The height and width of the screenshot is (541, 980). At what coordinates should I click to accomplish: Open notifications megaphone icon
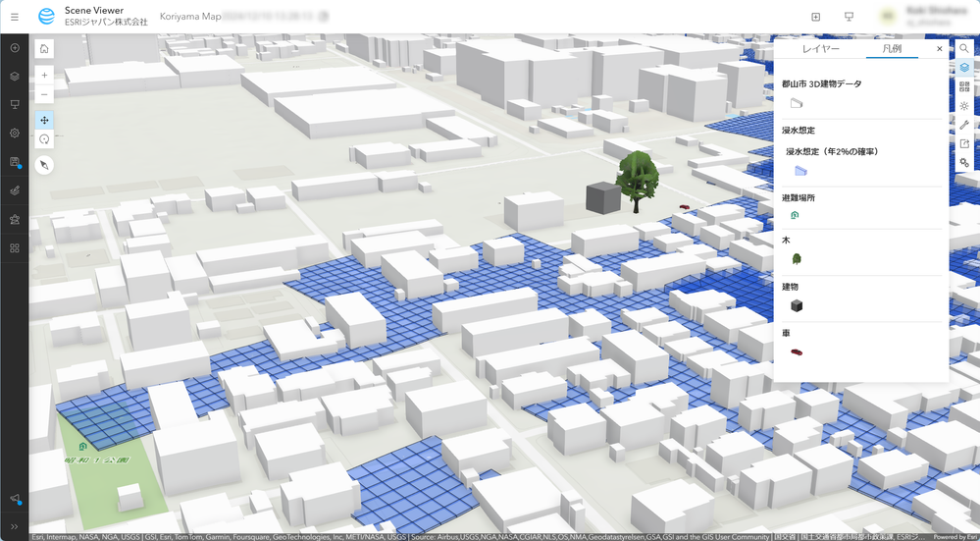(x=15, y=499)
